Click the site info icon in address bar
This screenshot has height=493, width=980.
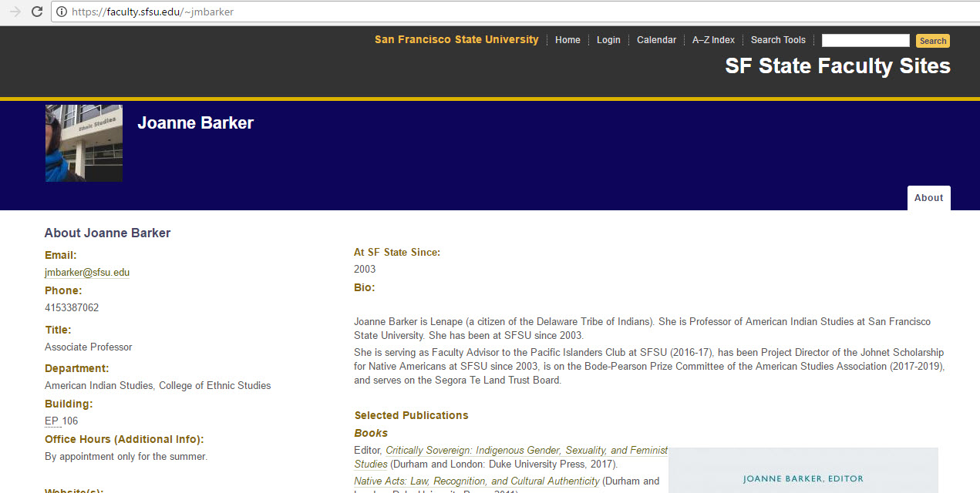[x=61, y=12]
